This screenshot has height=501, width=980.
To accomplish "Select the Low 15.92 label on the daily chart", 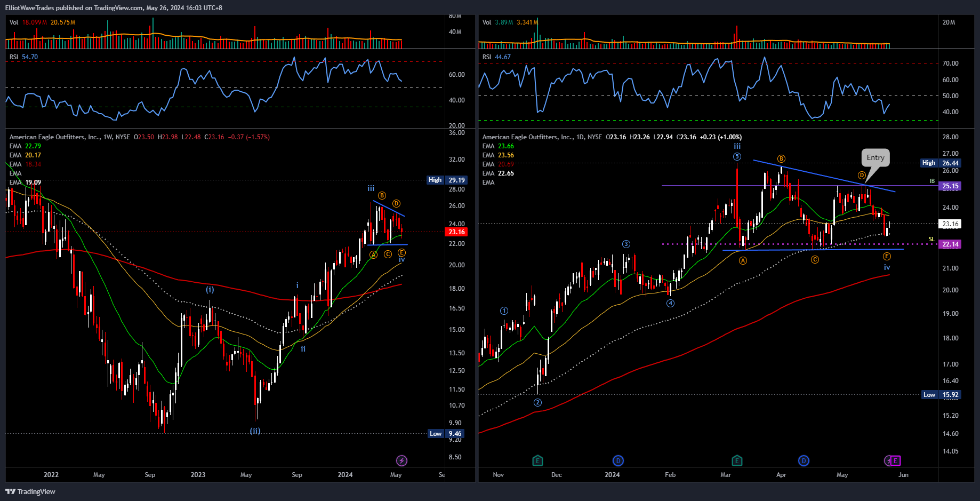I will click(942, 395).
